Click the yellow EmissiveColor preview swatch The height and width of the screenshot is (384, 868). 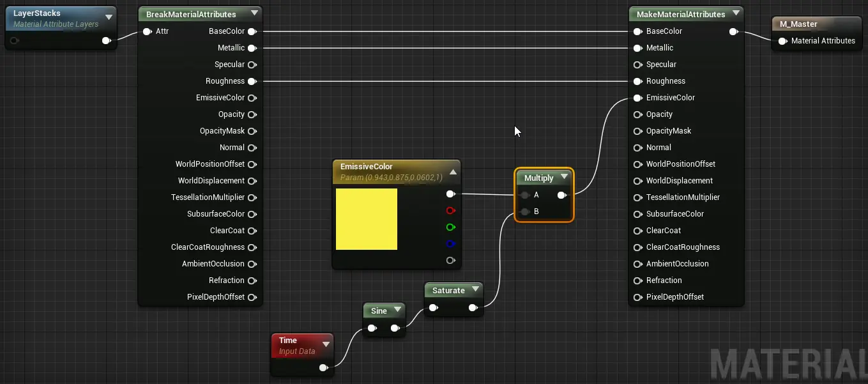(x=367, y=219)
